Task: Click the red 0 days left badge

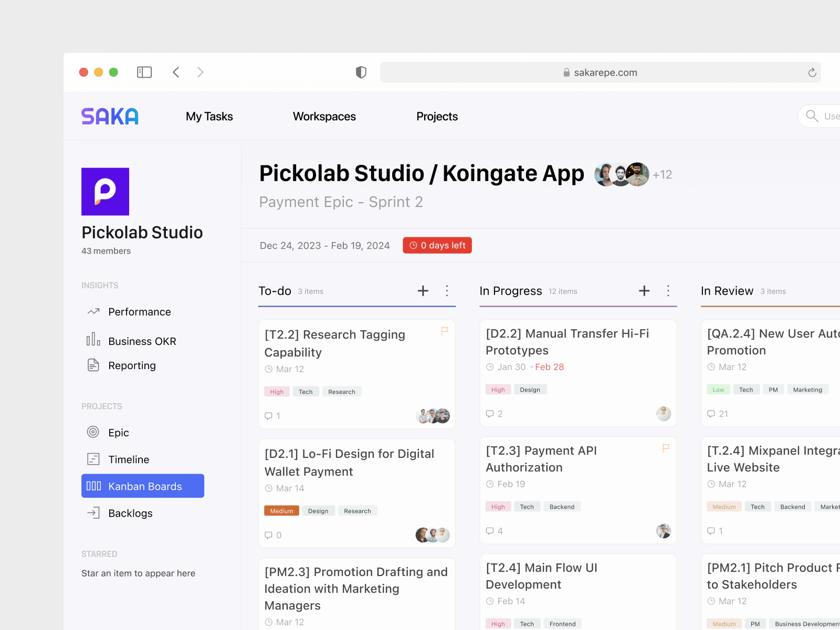Action: (x=437, y=245)
